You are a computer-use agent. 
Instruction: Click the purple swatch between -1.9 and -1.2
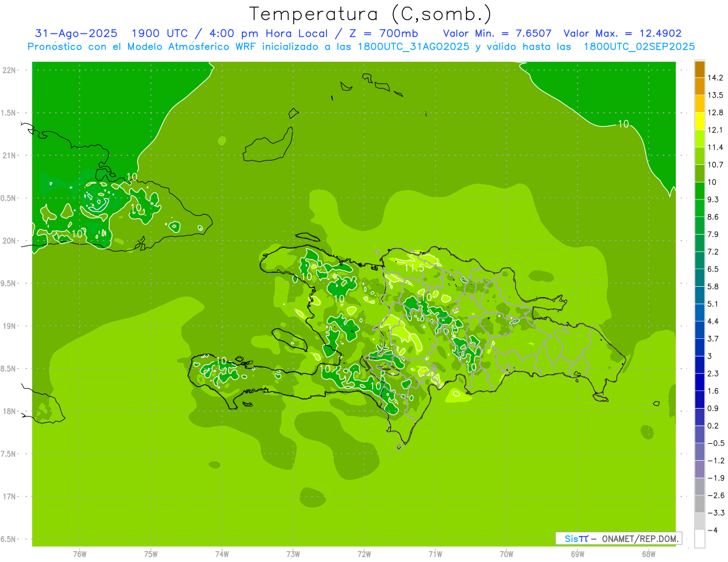699,469
